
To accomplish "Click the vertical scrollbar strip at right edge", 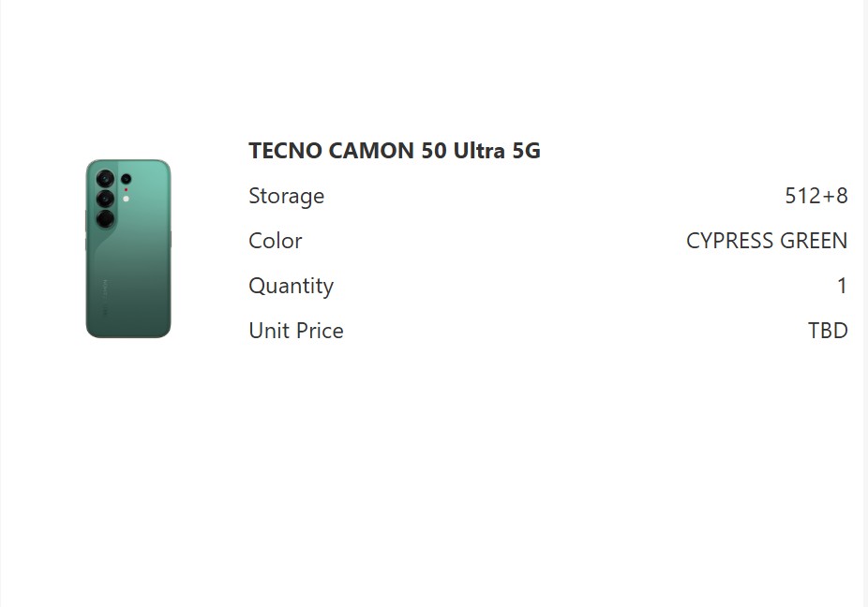I will (x=864, y=303).
